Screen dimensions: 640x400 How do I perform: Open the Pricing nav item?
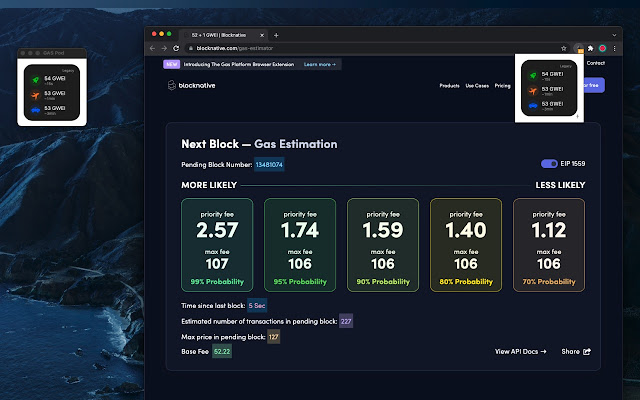[502, 86]
